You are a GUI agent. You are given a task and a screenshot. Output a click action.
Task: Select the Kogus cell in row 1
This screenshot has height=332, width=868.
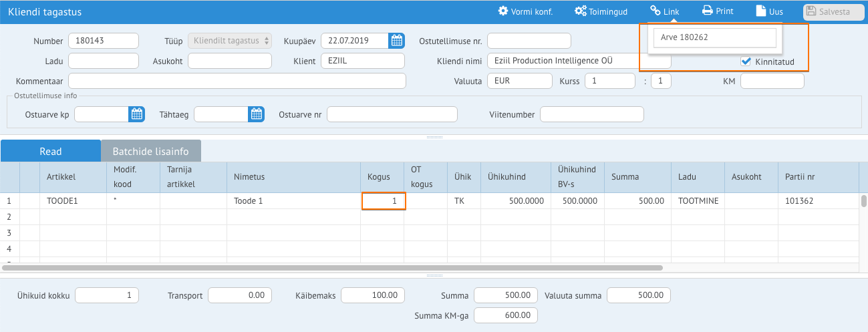tap(384, 200)
